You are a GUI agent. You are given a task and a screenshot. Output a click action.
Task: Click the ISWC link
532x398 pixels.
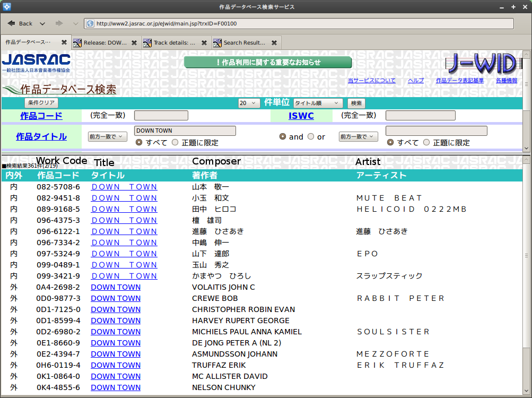301,116
